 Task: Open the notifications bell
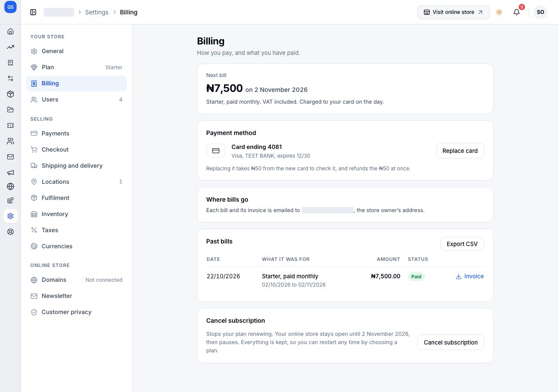tap(517, 12)
